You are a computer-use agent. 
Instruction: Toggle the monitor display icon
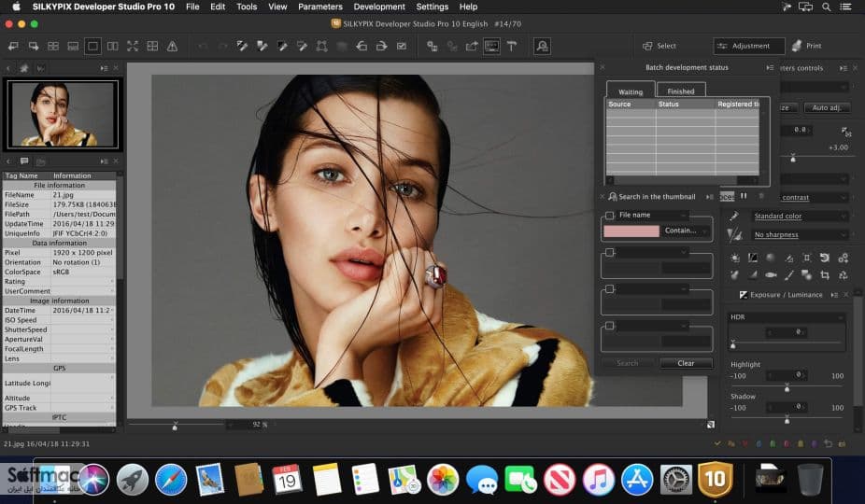pyautogui.click(x=491, y=47)
